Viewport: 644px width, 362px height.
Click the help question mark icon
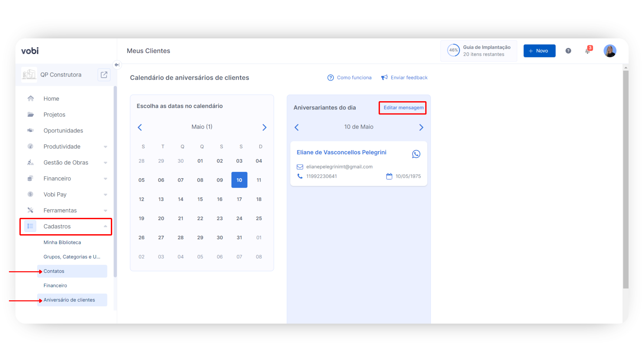click(568, 51)
